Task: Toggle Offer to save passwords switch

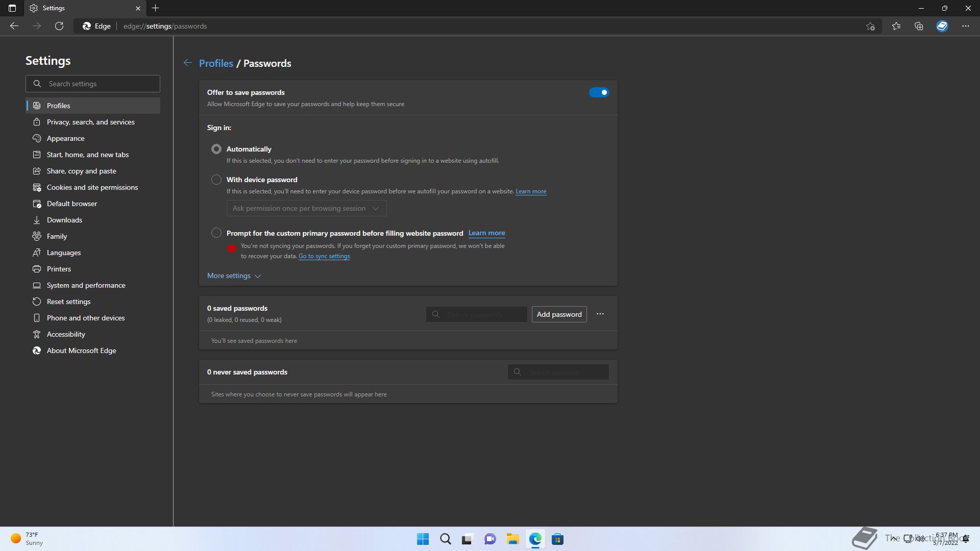Action: tap(599, 92)
